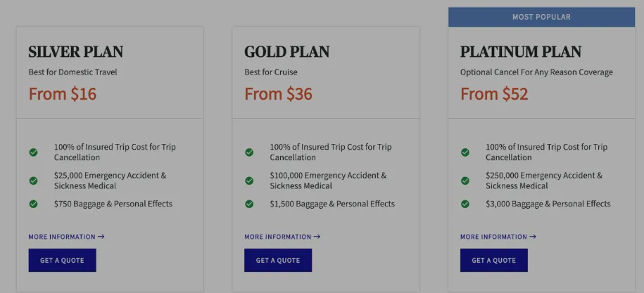Click Platinum Plan trip cancellation checkmark icon
644x293 pixels.
tap(465, 152)
